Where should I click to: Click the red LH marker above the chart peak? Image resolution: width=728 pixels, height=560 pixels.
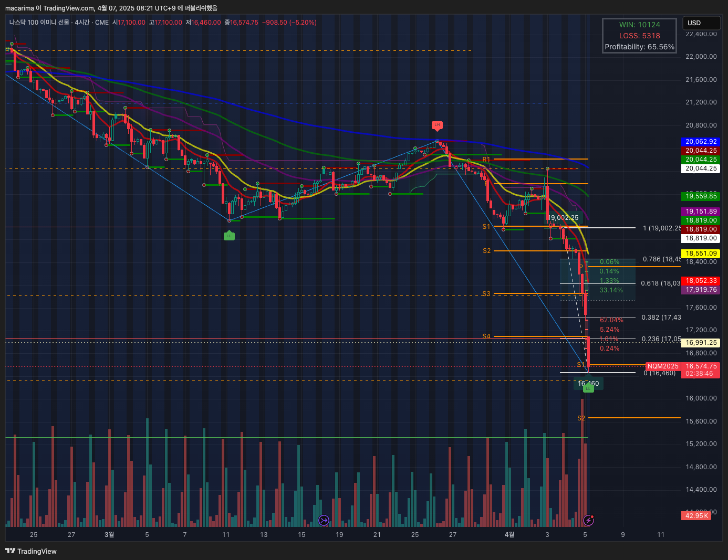[437, 125]
